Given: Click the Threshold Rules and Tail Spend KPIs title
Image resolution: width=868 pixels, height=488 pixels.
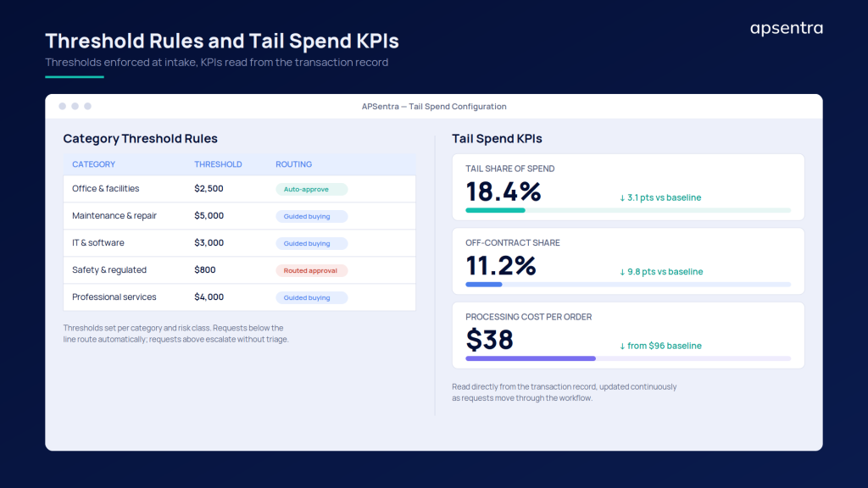Looking at the screenshot, I should click(x=222, y=41).
